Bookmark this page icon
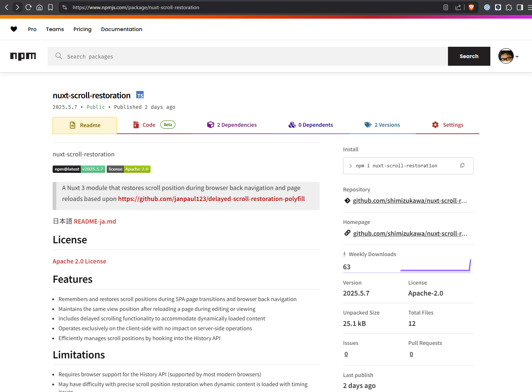Image resolution: width=532 pixels, height=392 pixels. [50, 7]
